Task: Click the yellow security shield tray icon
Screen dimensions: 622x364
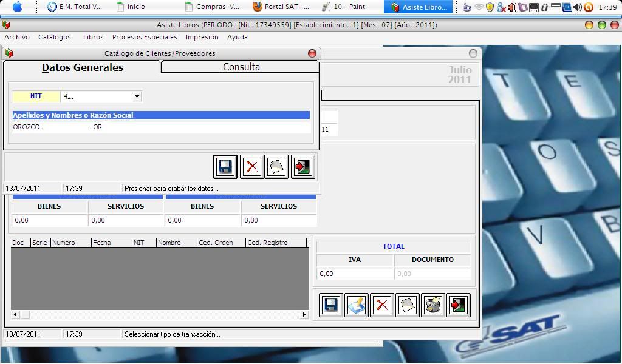Action: click(490, 7)
